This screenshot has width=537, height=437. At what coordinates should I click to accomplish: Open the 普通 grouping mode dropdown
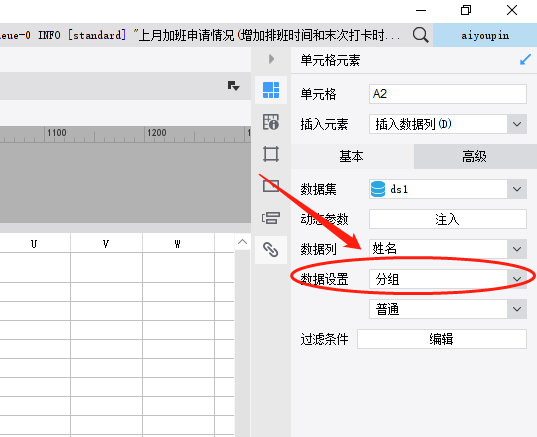[448, 309]
